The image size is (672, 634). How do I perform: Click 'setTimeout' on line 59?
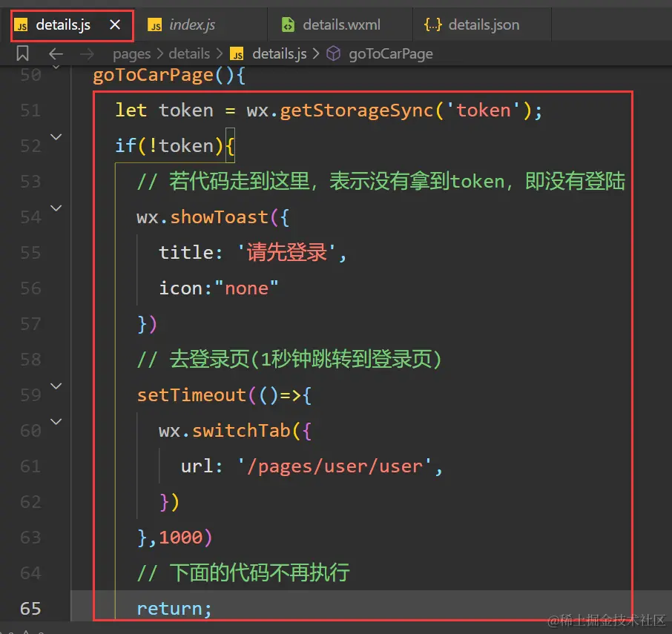pyautogui.click(x=191, y=395)
